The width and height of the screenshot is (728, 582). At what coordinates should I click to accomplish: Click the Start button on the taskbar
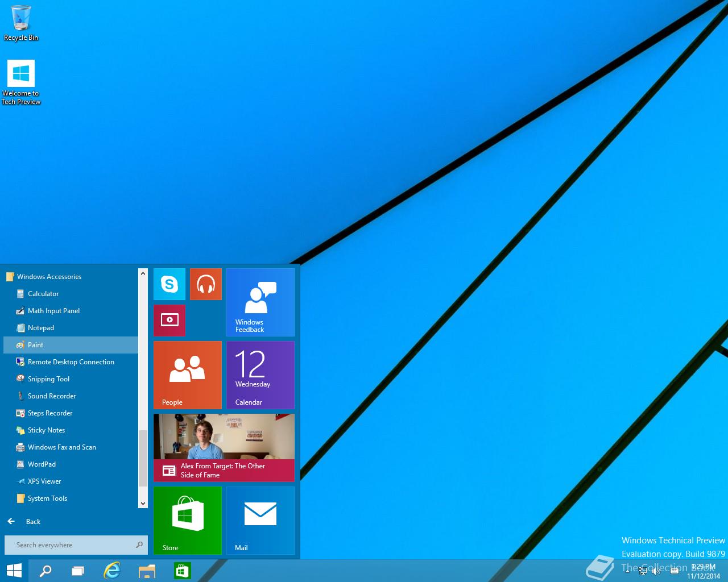tap(14, 571)
